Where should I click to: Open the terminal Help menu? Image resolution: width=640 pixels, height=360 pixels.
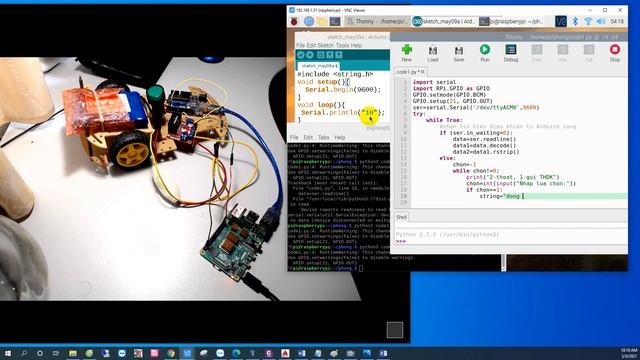[x=340, y=138]
